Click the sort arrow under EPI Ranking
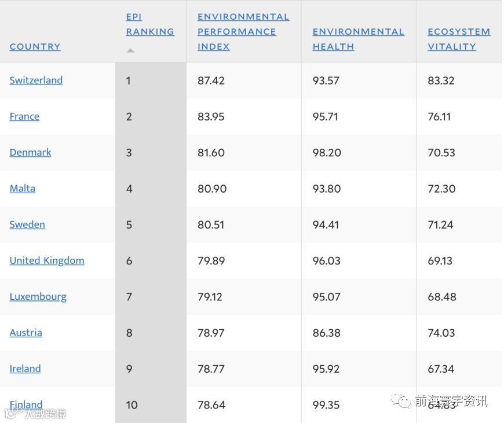This screenshot has height=423, width=504. 130,51
